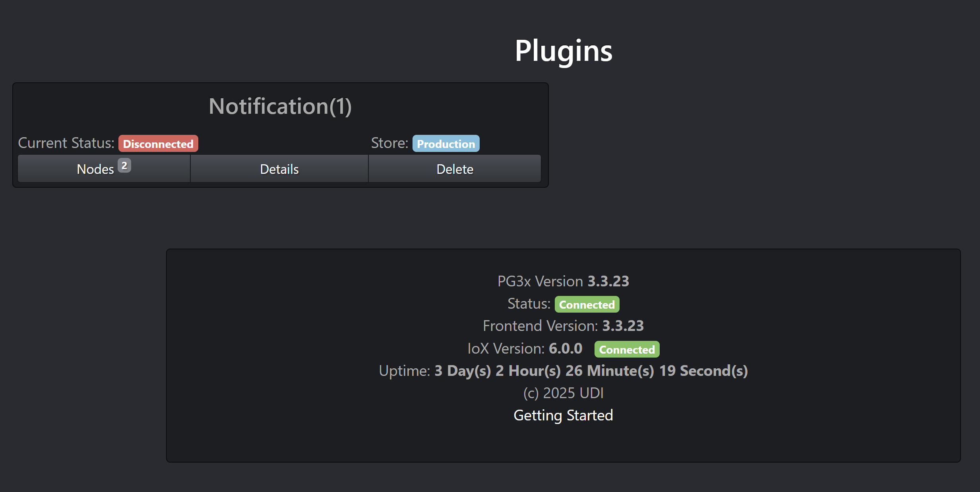Click the 6.0.0 IoX version number

click(x=566, y=348)
